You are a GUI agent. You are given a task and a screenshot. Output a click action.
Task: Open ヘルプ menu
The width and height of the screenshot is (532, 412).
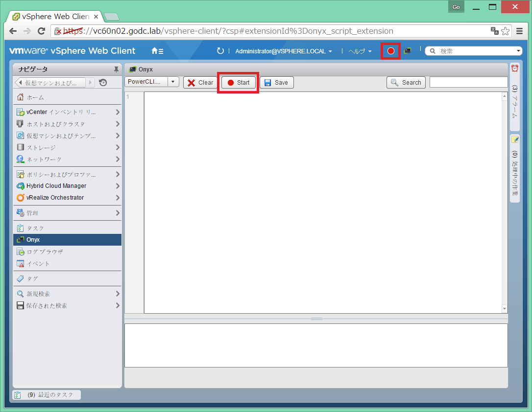360,51
